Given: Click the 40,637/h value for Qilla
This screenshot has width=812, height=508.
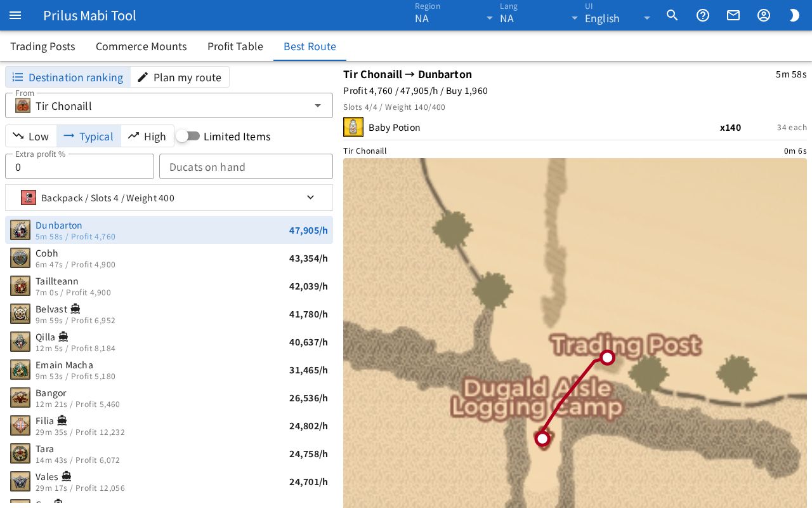Looking at the screenshot, I should point(308,342).
